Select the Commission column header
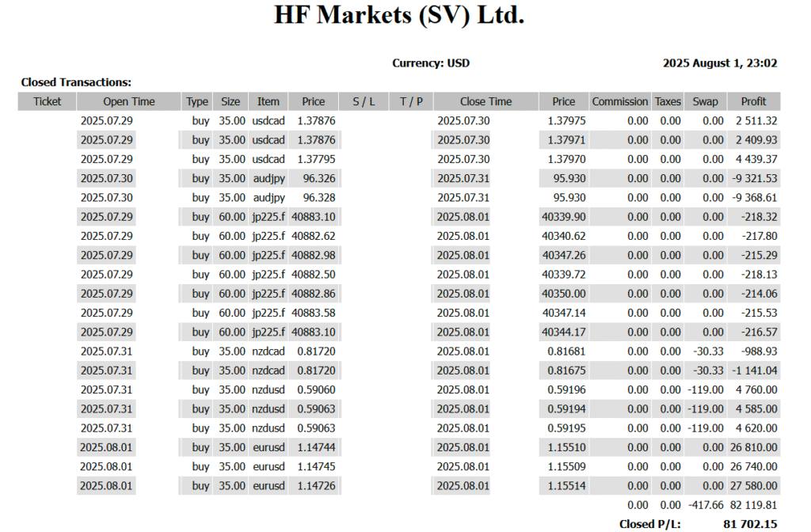Viewport: 811px width, 532px height. 620,101
